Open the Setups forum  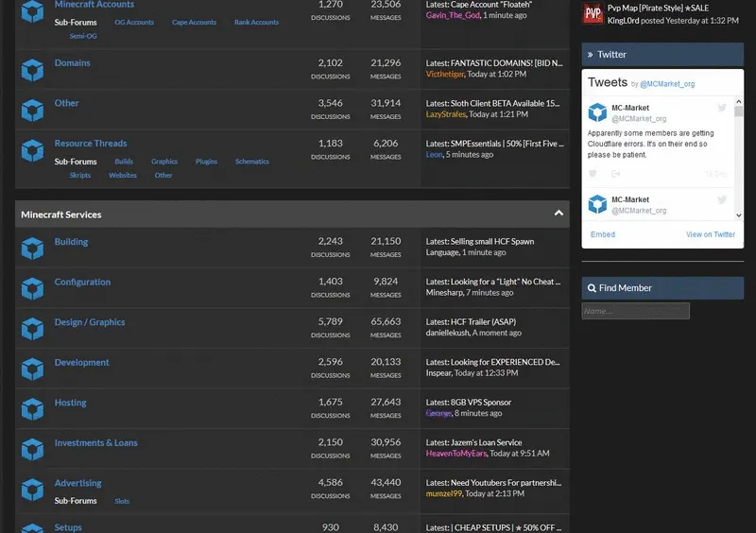point(68,527)
